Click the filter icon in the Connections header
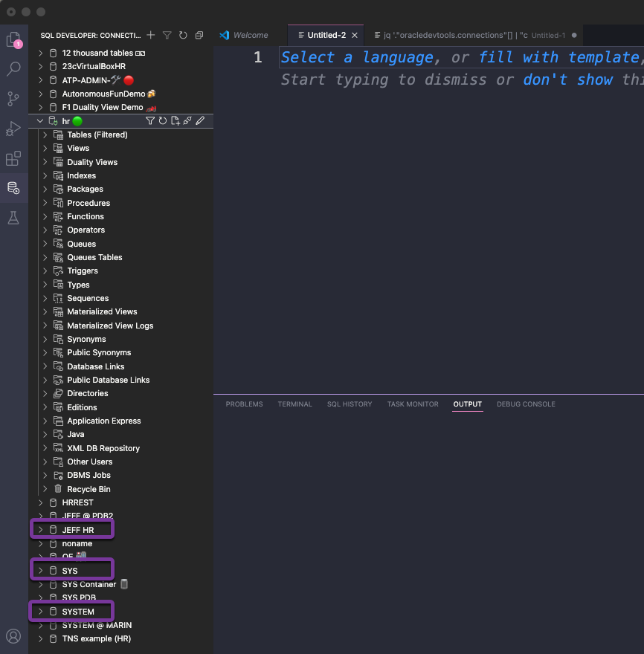 point(167,35)
